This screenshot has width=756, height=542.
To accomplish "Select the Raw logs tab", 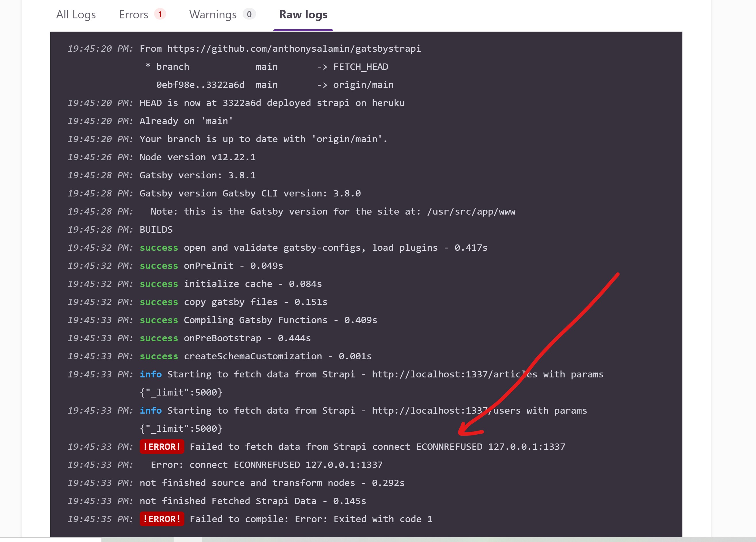I will point(303,15).
